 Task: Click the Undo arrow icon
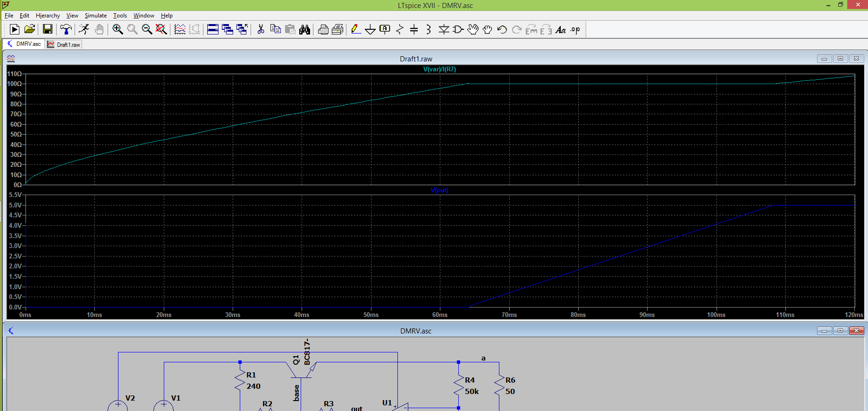502,29
